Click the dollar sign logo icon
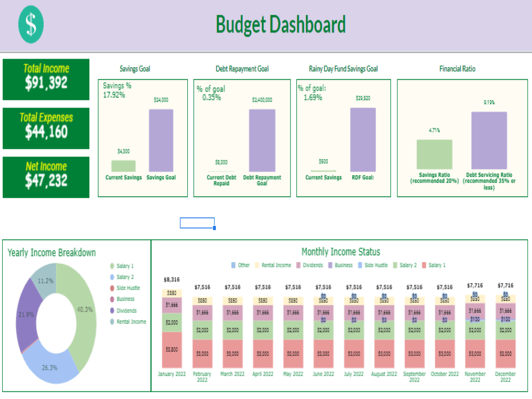The image size is (532, 399). pos(30,25)
